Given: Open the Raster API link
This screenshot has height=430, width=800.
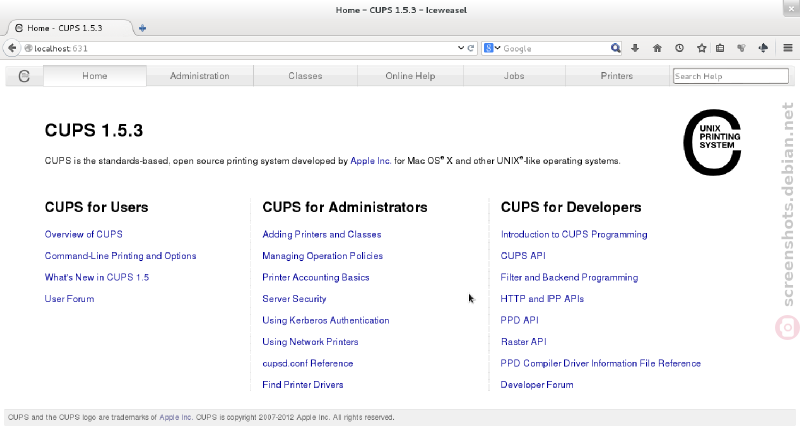Looking at the screenshot, I should pyautogui.click(x=523, y=341).
